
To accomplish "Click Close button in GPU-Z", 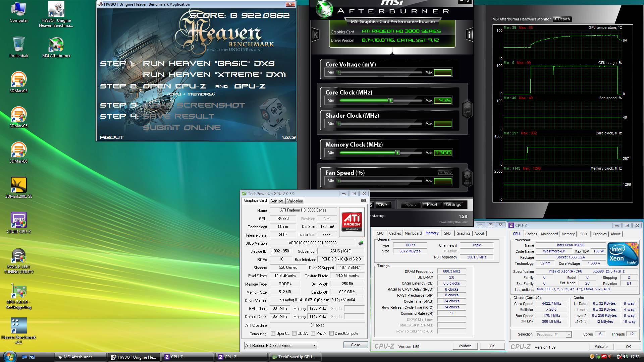I will pos(355,345).
